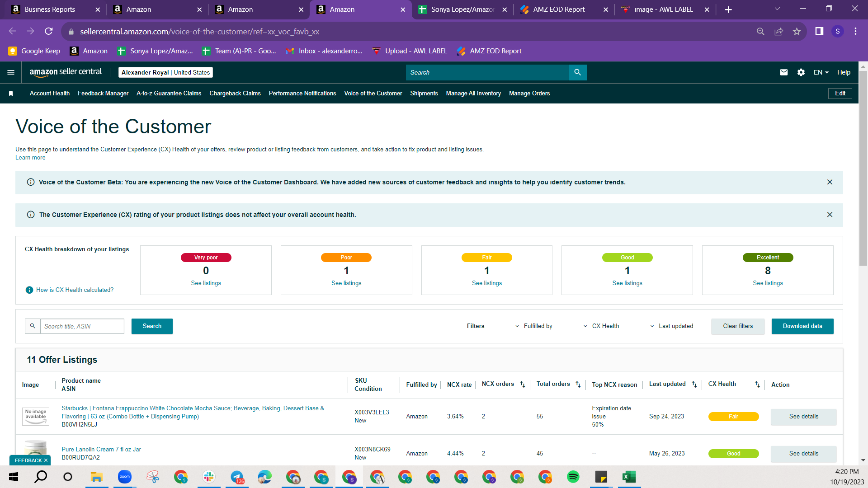
Task: Open the Chrome three-dot menu
Action: [x=855, y=31]
